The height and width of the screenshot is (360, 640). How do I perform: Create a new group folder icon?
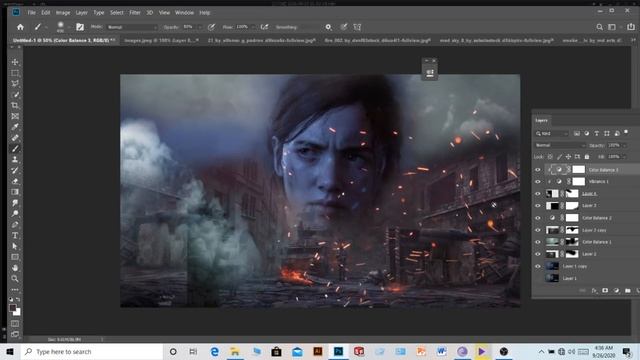(628, 291)
